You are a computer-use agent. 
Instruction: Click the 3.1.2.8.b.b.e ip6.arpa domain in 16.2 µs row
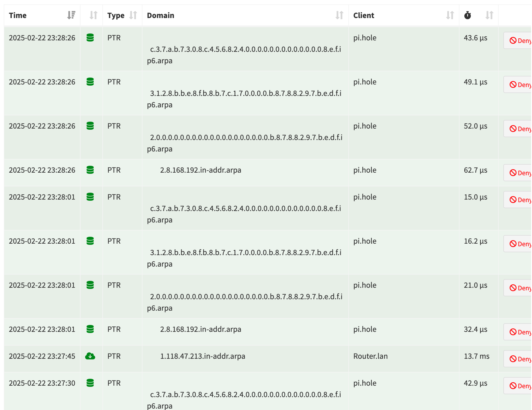point(244,258)
